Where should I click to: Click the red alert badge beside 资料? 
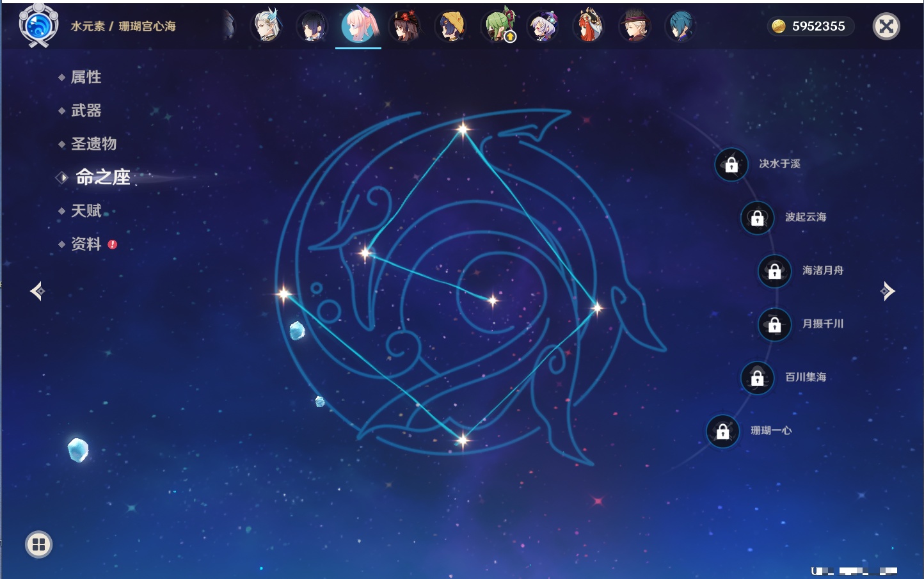pyautogui.click(x=113, y=244)
